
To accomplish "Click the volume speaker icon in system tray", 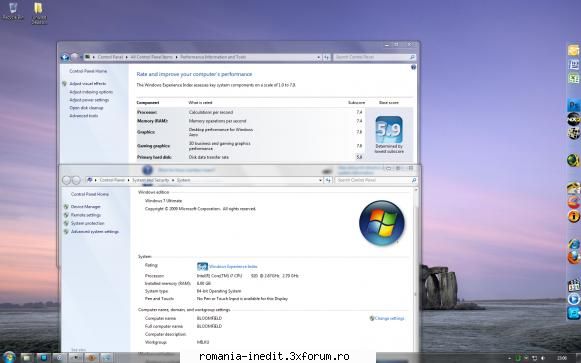I will pos(543,358).
